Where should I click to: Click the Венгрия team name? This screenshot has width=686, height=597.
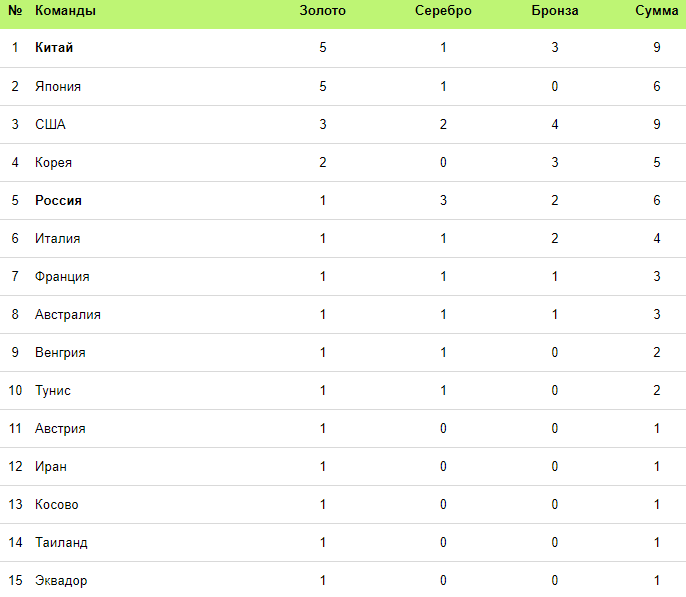point(60,352)
